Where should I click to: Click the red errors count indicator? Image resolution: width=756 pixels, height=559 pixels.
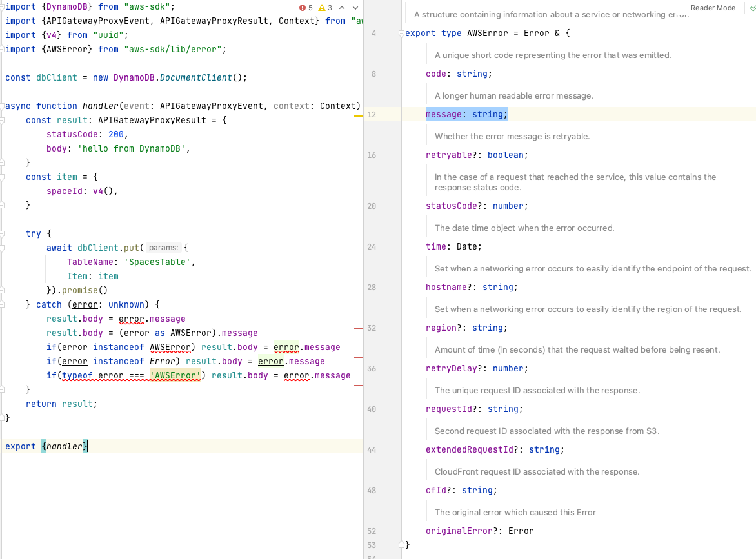[306, 8]
